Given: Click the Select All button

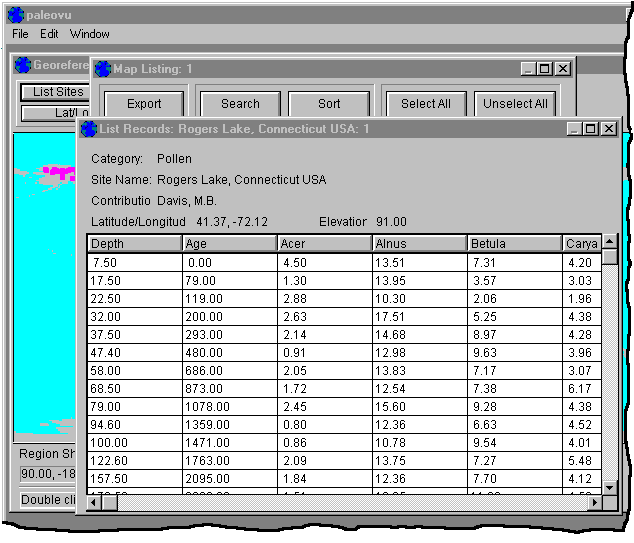Looking at the screenshot, I should 425,104.
